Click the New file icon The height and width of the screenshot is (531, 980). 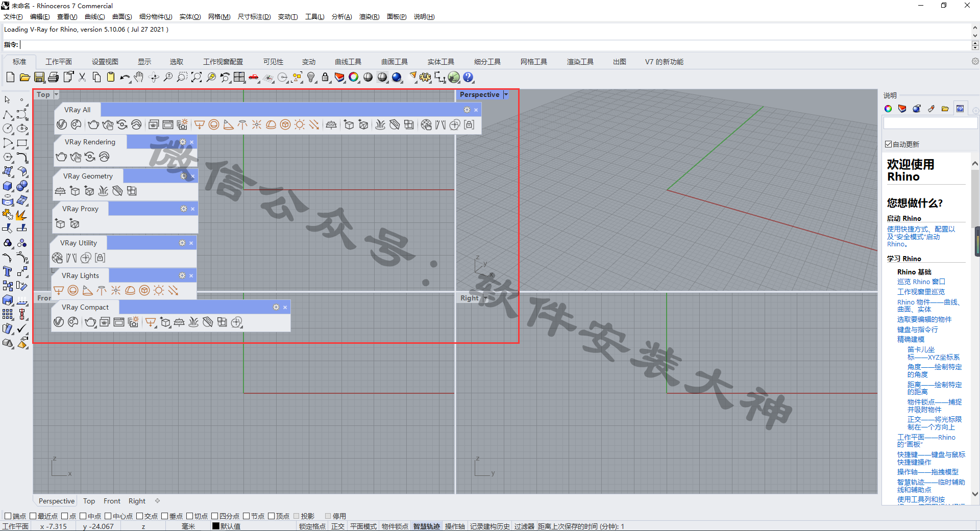tap(10, 78)
